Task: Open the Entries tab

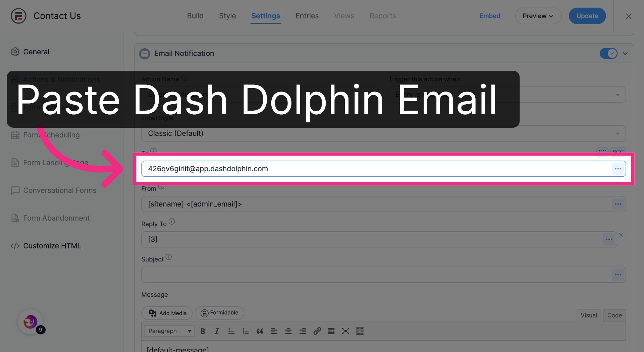Action: point(307,16)
